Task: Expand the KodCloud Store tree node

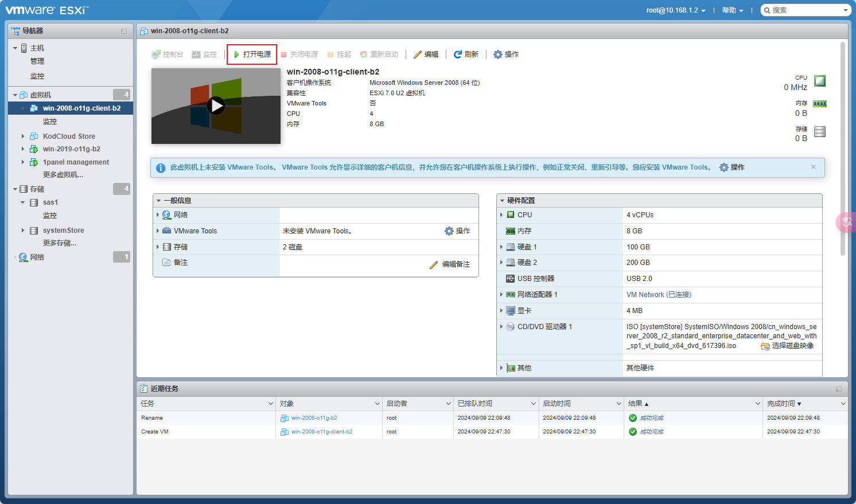Action: pos(23,136)
